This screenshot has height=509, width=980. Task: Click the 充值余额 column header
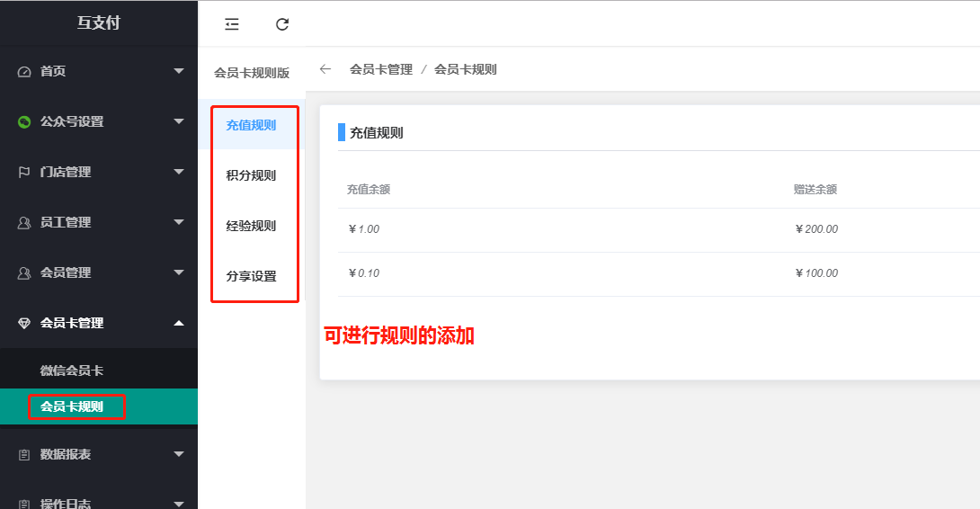(369, 190)
